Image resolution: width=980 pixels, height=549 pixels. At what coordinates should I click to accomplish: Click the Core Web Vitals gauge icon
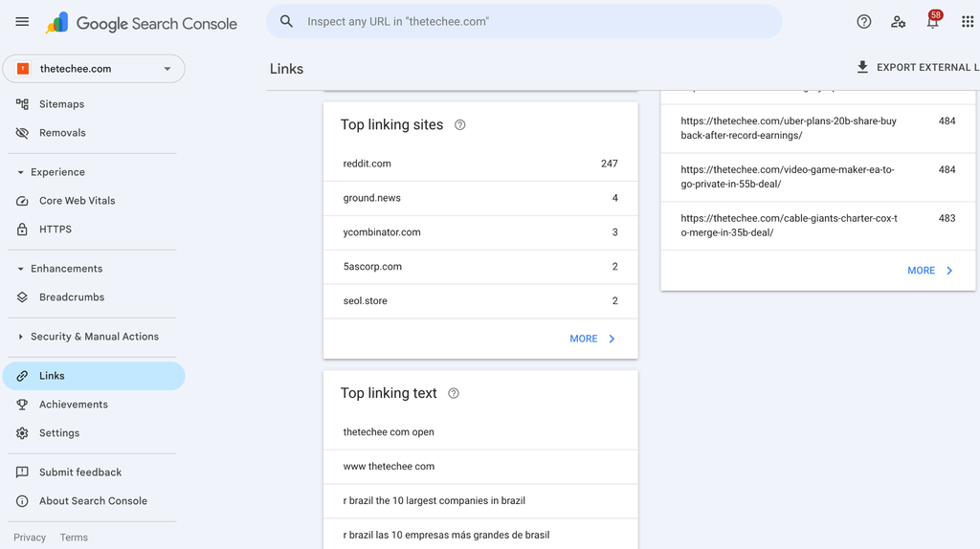(x=22, y=201)
